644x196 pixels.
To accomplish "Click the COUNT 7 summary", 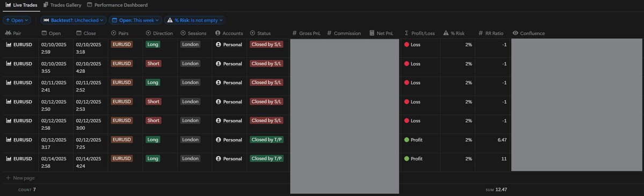I will tap(27, 190).
